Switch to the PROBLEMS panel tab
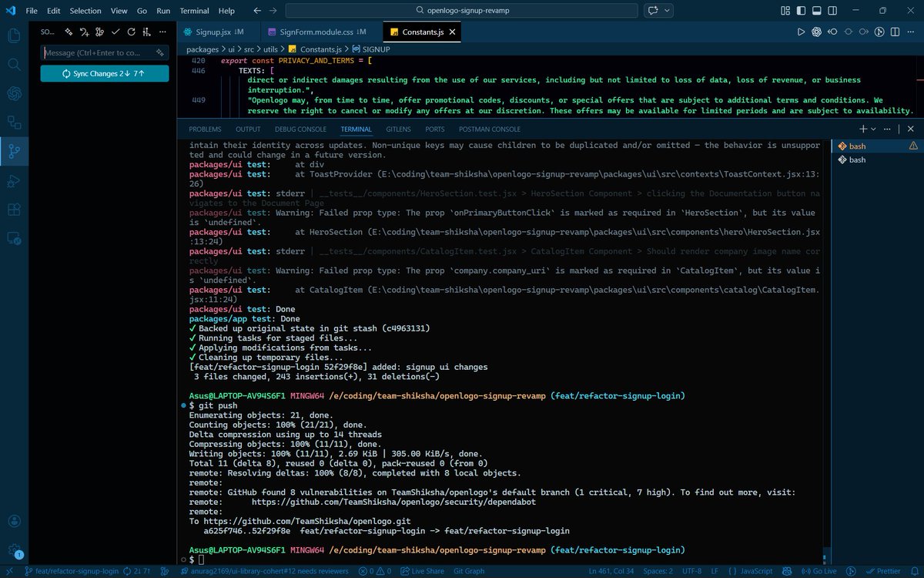Screen dimensions: 924x578 tap(205, 129)
